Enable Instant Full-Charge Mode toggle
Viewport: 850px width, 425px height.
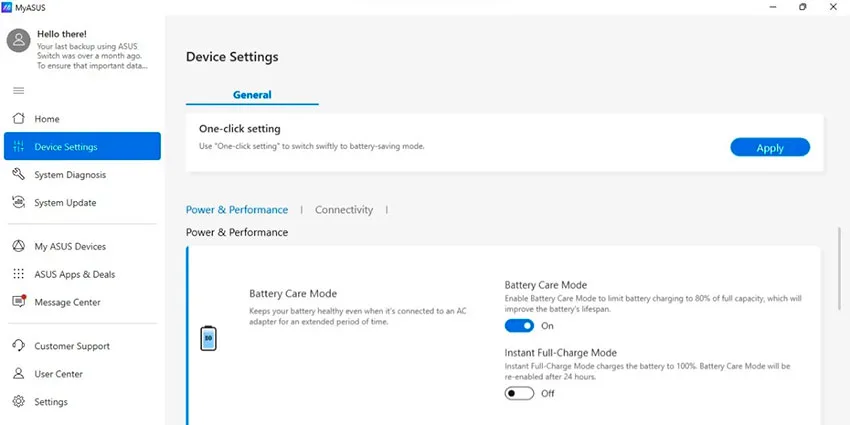519,393
